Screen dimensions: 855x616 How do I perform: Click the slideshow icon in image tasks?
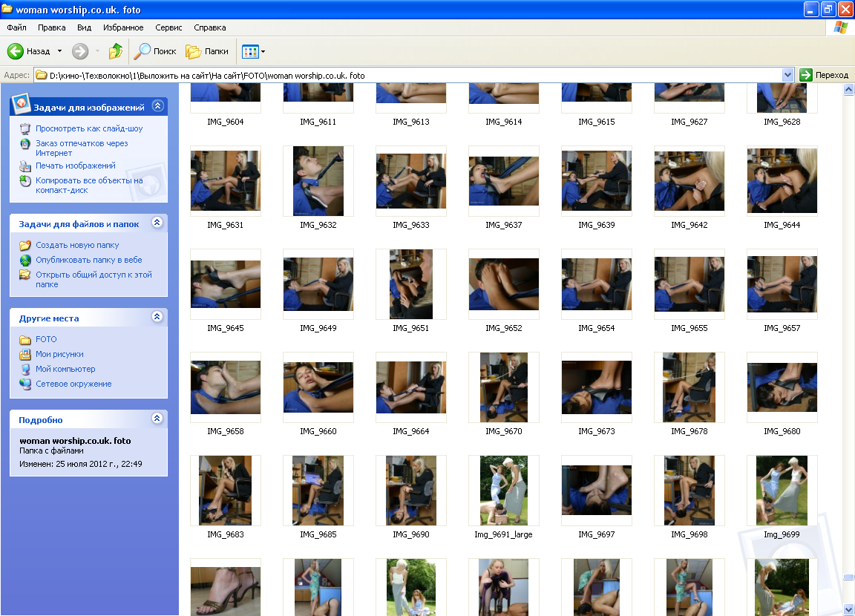(x=25, y=128)
